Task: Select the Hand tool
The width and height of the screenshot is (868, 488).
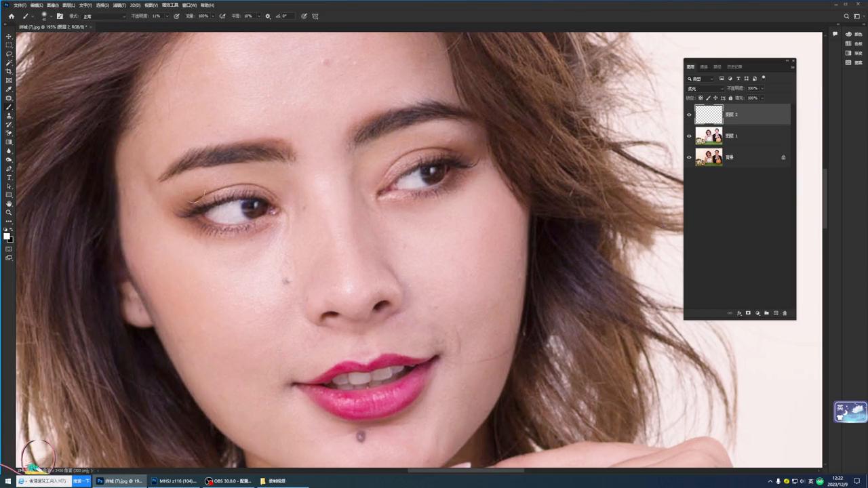Action: click(9, 204)
